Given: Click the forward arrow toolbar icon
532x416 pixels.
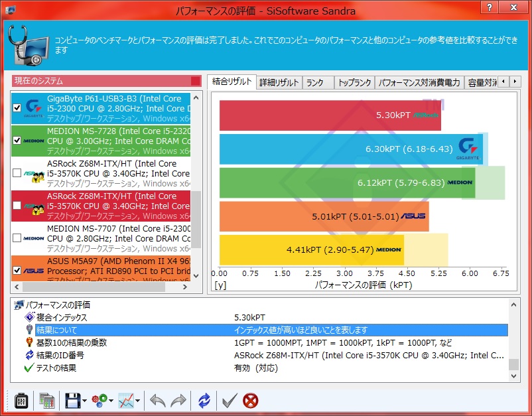Looking at the screenshot, I should [x=178, y=401].
